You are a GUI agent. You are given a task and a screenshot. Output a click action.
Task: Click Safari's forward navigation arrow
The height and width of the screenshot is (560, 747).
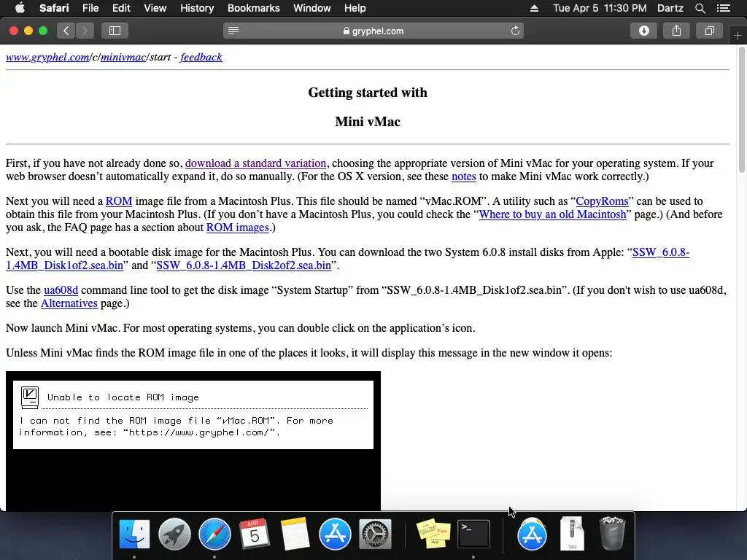tap(85, 31)
